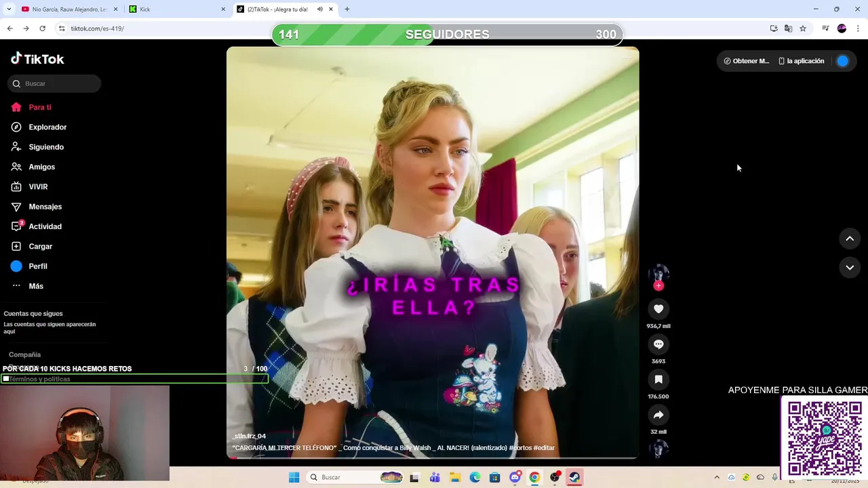The width and height of the screenshot is (868, 488).
Task: Click the Cargar upload plus icon
Action: tap(16, 246)
